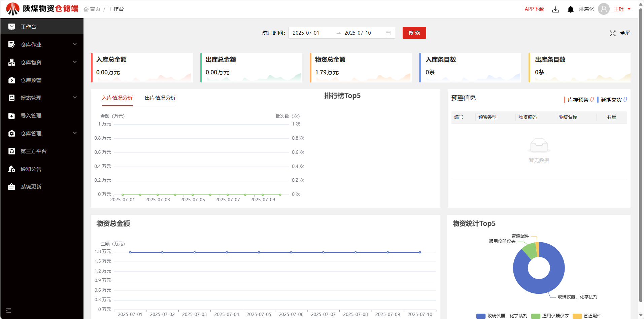Viewport: 644px width, 319px height.
Task: Click the 入库总金额 card
Action: pos(142,67)
